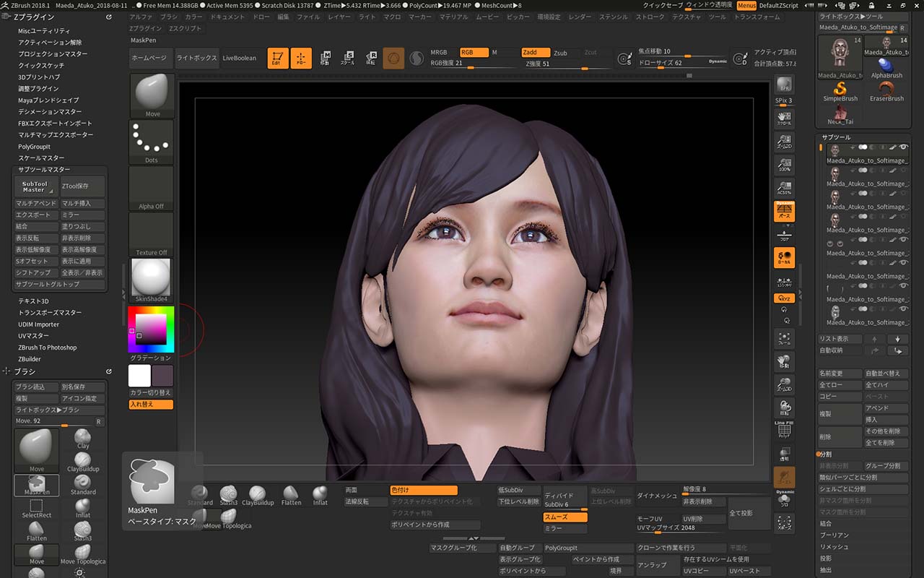Expand the UVマスター section
The image size is (924, 578).
pos(33,336)
